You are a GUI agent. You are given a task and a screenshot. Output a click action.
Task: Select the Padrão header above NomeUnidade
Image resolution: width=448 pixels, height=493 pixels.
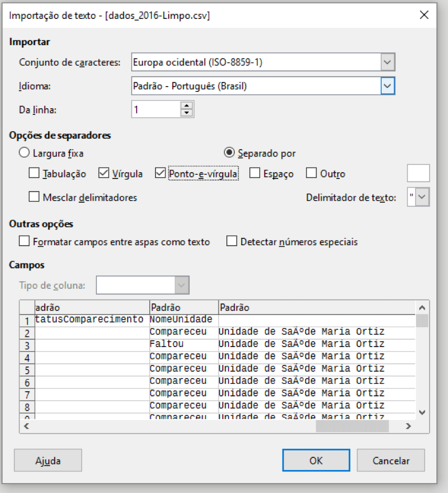pyautogui.click(x=184, y=307)
